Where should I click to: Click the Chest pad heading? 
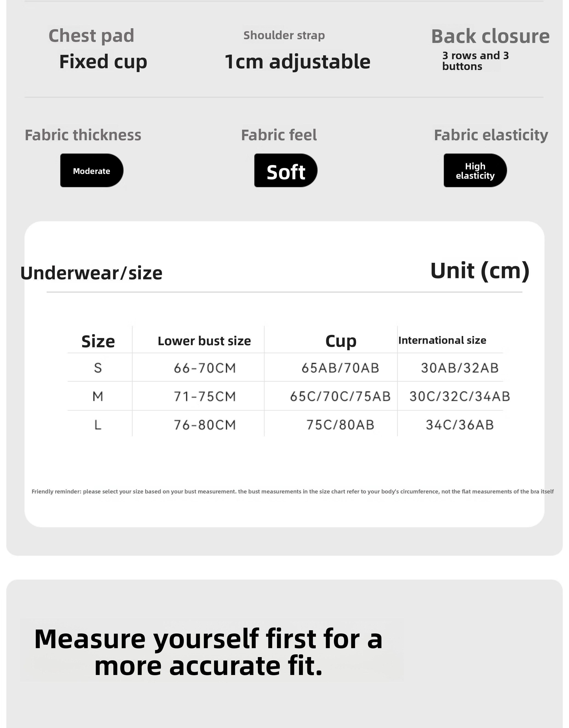tap(91, 36)
